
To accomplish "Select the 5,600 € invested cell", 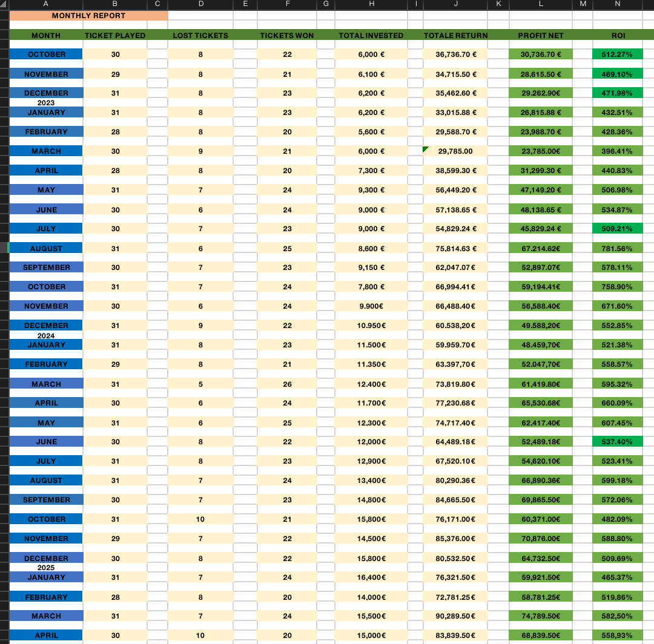I will coord(371,132).
